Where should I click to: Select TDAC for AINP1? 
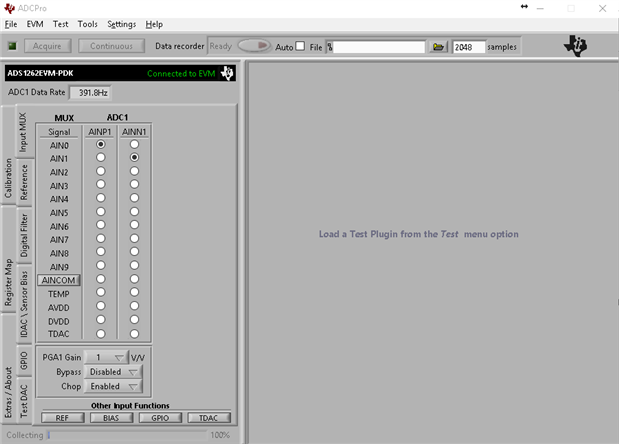pos(101,334)
